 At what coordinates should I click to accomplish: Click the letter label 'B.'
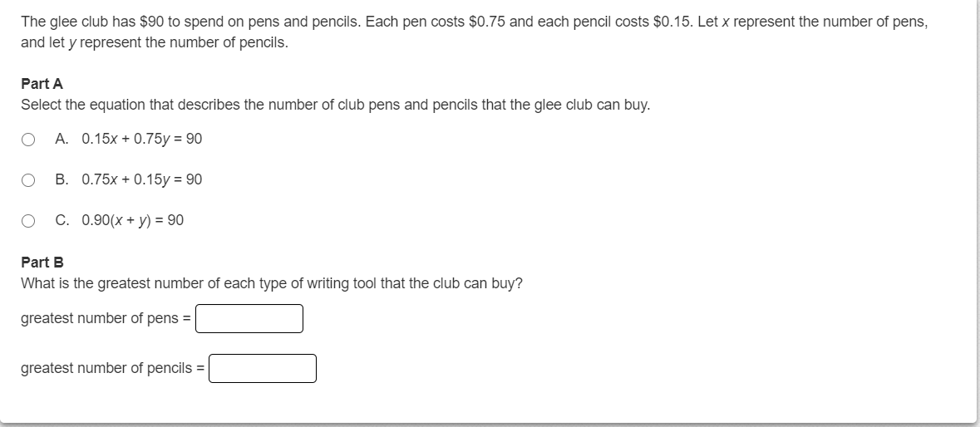(62, 179)
